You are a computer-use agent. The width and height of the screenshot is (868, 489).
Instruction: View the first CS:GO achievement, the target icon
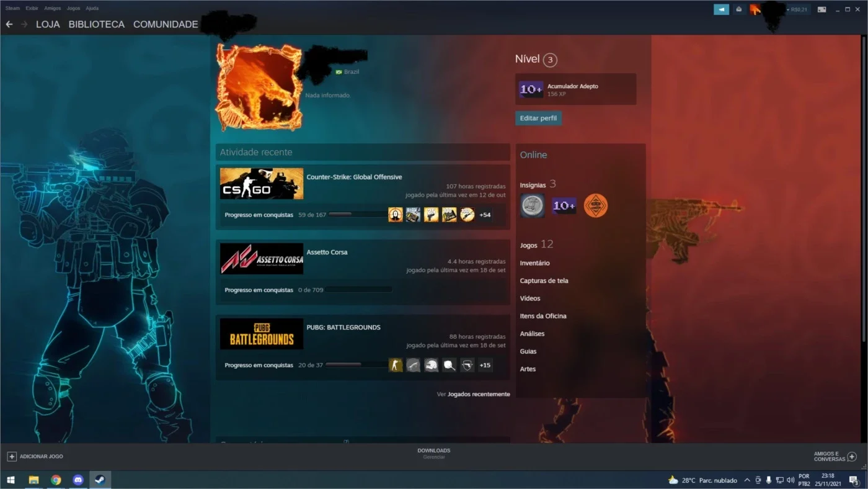click(396, 215)
